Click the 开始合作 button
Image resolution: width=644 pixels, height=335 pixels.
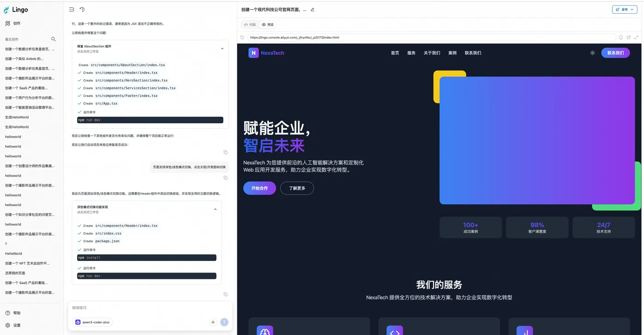pyautogui.click(x=259, y=188)
